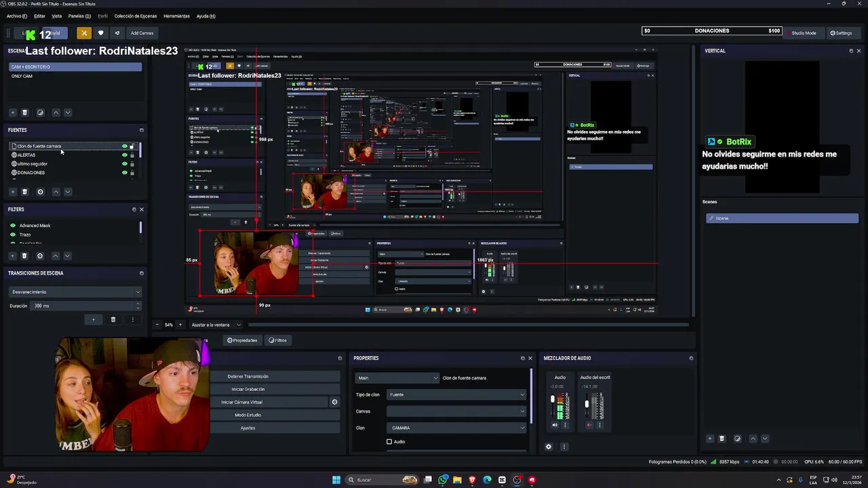
Task: Move the scene down in the Escenas panel
Action: click(67, 113)
